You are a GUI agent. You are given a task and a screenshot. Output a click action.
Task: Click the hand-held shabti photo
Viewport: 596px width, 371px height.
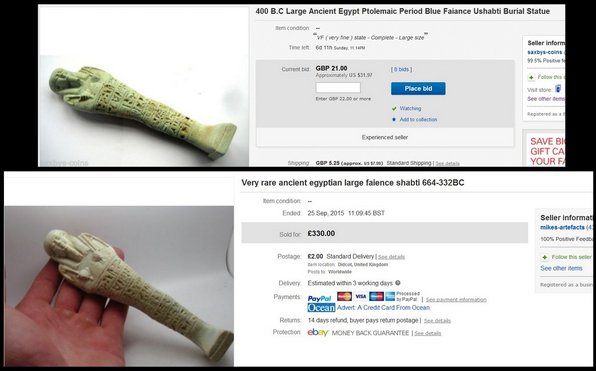(119, 286)
